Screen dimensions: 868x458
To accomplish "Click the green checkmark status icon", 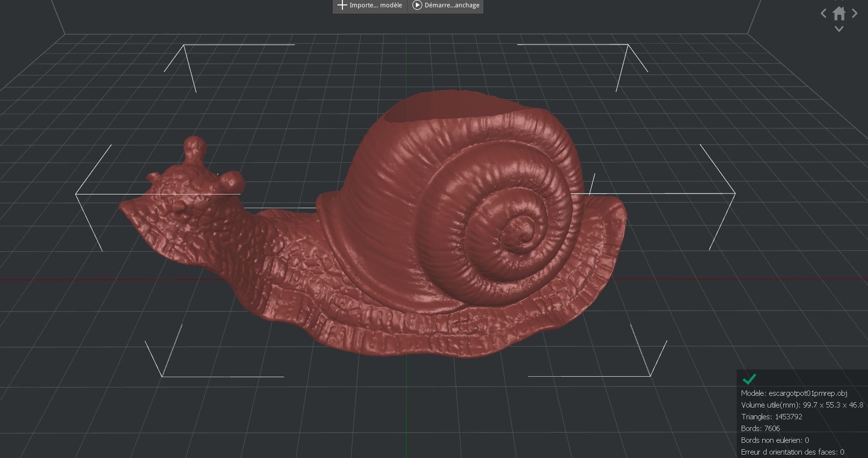I will 749,379.
